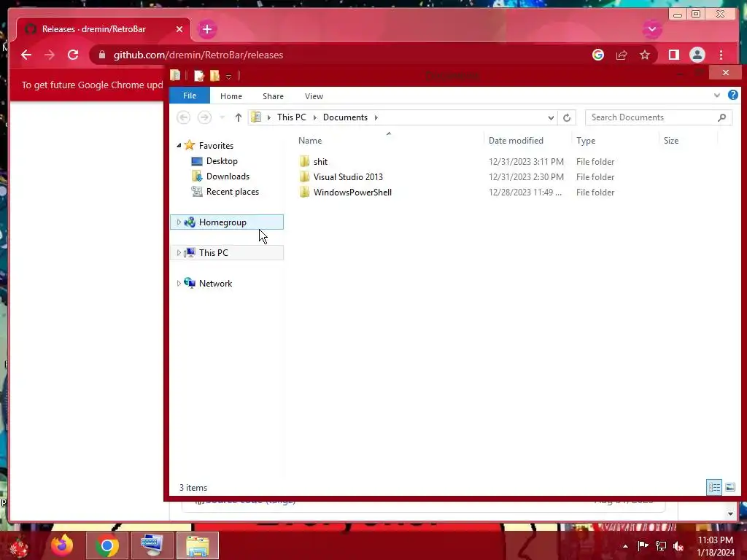Image resolution: width=747 pixels, height=560 pixels.
Task: Open the File tab in Explorer
Action: pyautogui.click(x=190, y=96)
